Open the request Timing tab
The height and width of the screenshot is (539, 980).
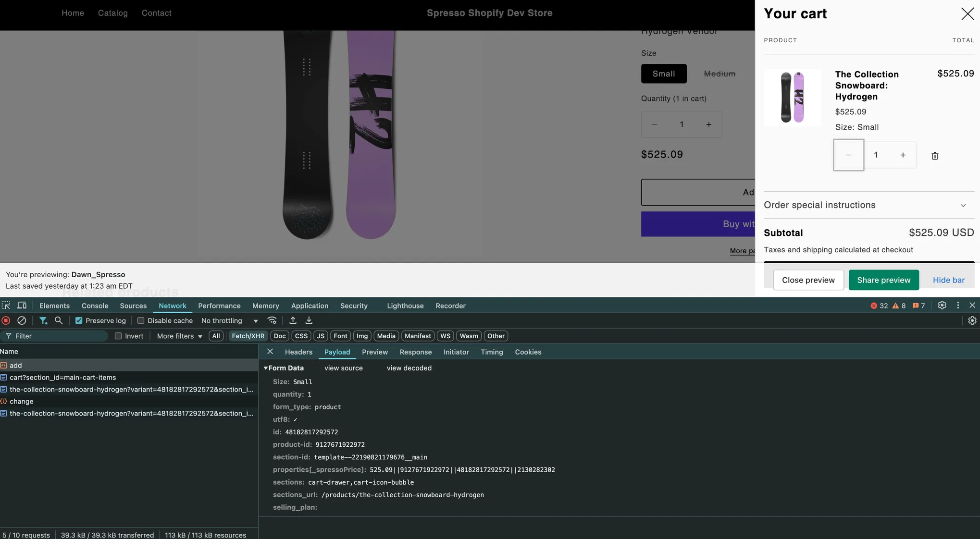click(492, 352)
